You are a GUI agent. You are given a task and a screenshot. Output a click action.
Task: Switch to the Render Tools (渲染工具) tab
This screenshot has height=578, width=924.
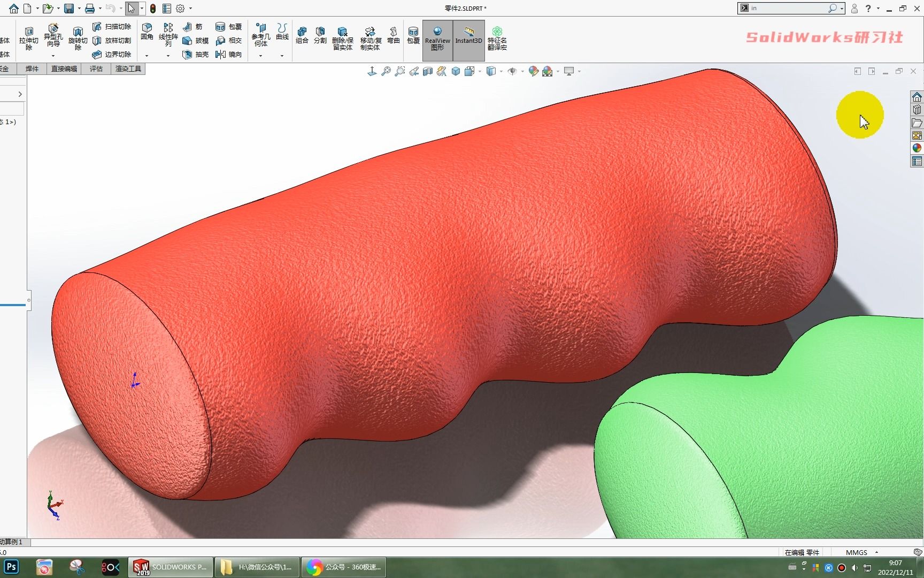pos(128,69)
